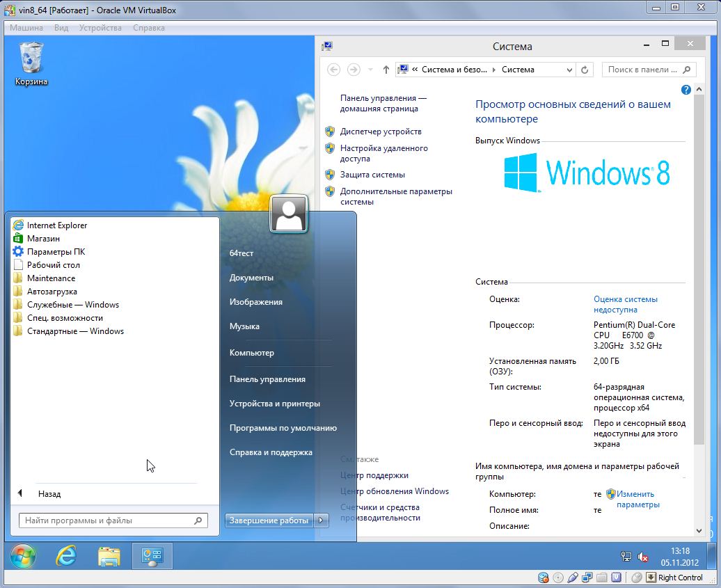The width and height of the screenshot is (721, 588).
Task: Open File Explorer taskbar icon
Action: 109,556
